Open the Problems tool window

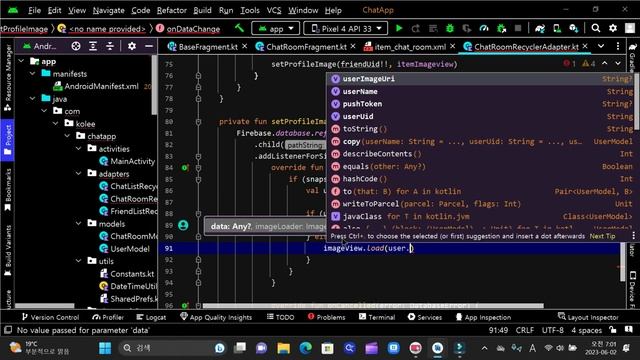tap(327, 317)
